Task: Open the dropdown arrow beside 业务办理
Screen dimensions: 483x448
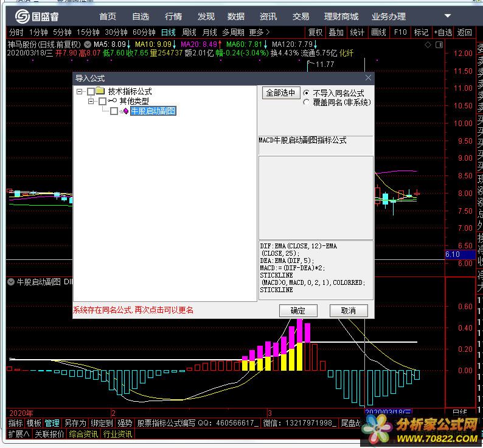Action: 448,16
